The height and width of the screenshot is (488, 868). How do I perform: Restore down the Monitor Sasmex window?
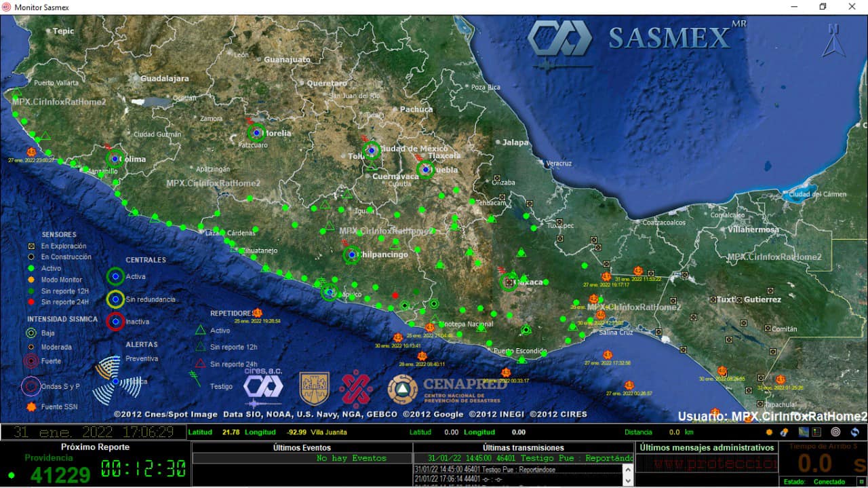[823, 7]
